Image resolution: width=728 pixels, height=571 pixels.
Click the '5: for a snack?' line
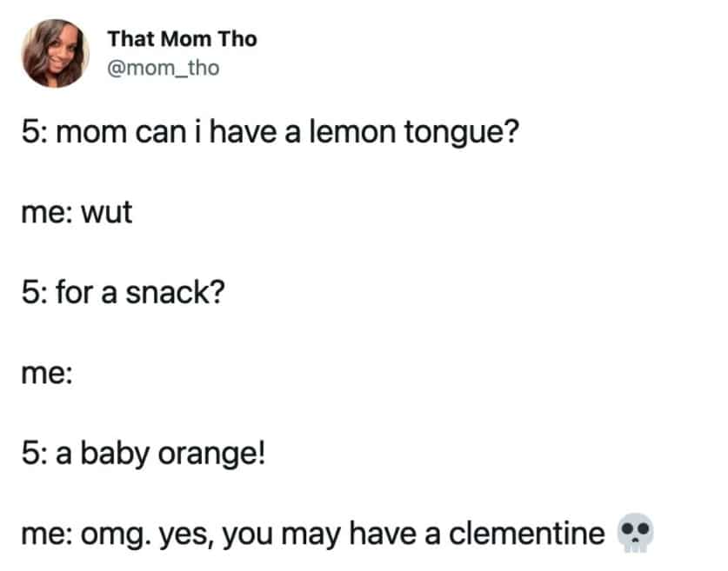point(123,293)
